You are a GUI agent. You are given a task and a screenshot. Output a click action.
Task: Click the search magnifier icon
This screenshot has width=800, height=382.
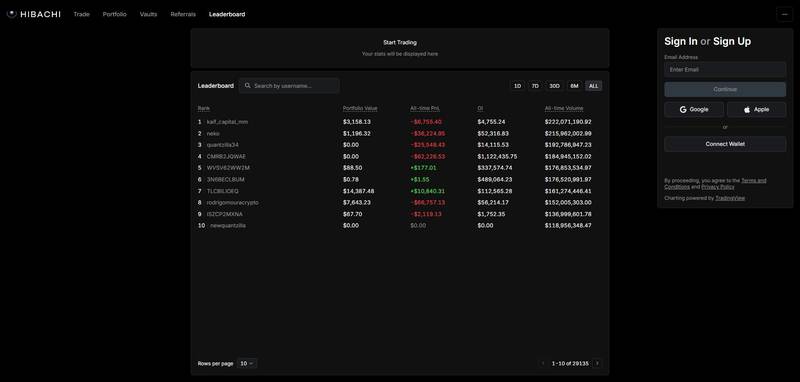(247, 86)
